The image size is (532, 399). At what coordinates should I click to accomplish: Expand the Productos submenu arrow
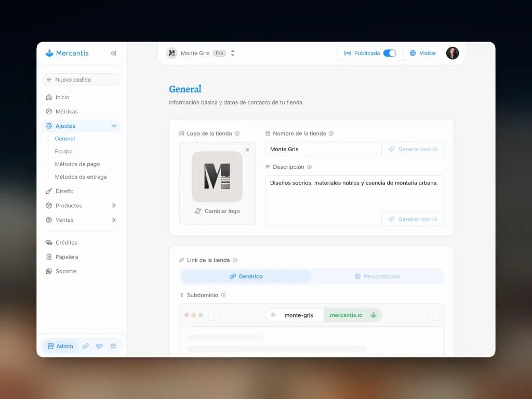[x=114, y=206]
